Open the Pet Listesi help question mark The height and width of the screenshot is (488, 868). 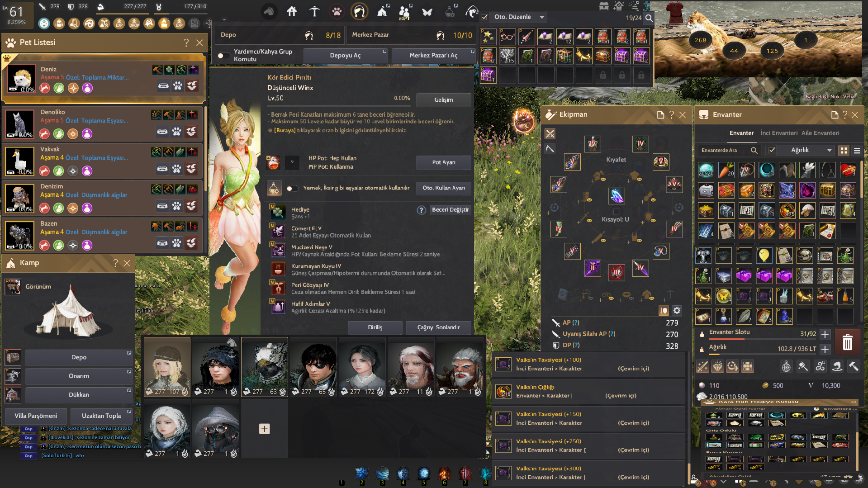click(x=186, y=43)
